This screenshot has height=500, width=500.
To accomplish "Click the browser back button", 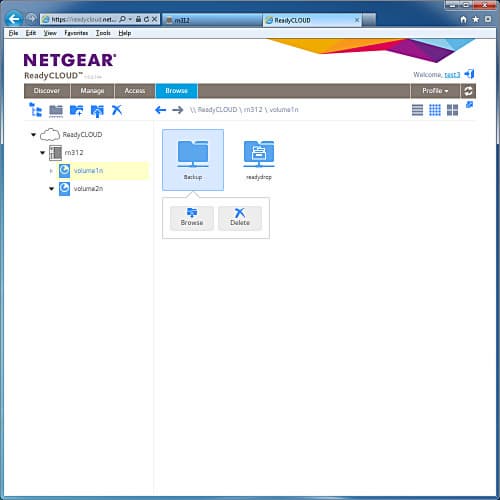I will 14,19.
